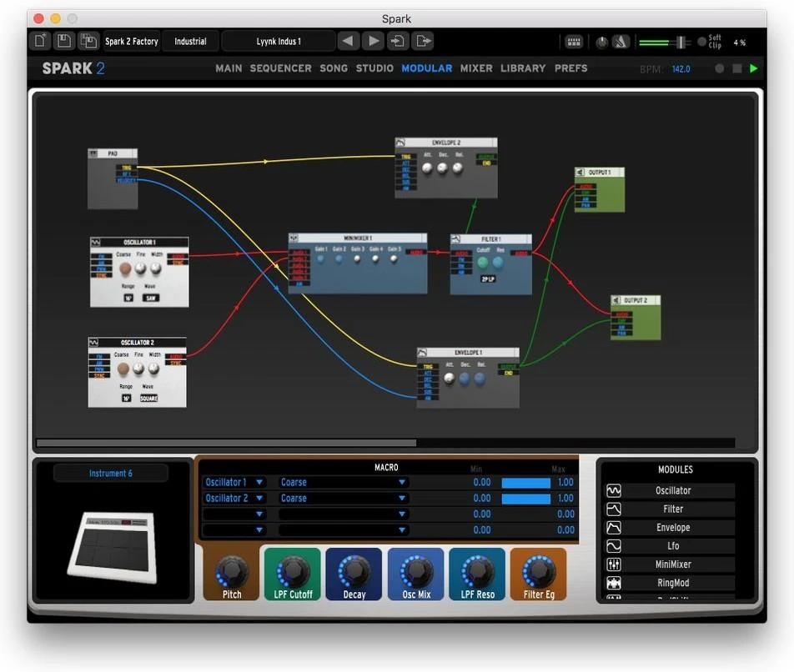The image size is (794, 672).
Task: Click the Instrument 6 name field
Action: tap(110, 473)
